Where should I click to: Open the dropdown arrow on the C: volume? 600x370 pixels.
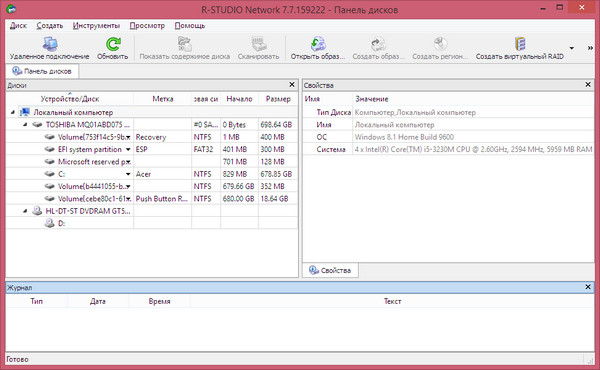click(128, 174)
